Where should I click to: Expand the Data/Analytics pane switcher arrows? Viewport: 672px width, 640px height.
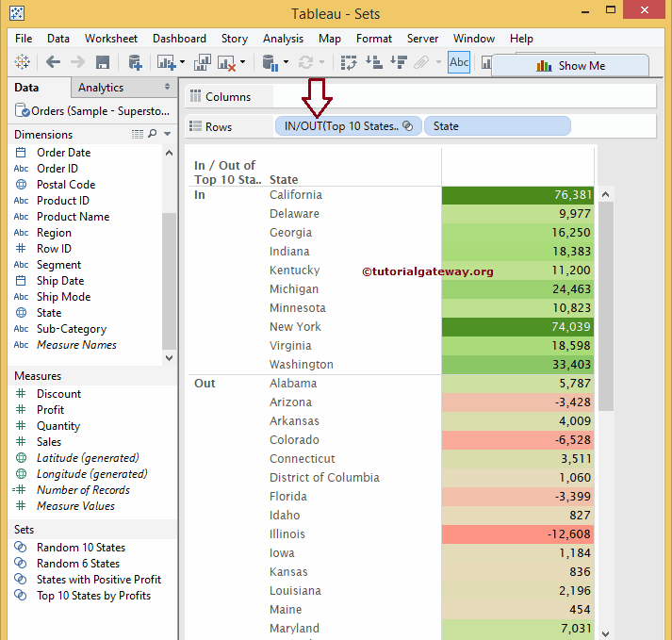point(167,87)
